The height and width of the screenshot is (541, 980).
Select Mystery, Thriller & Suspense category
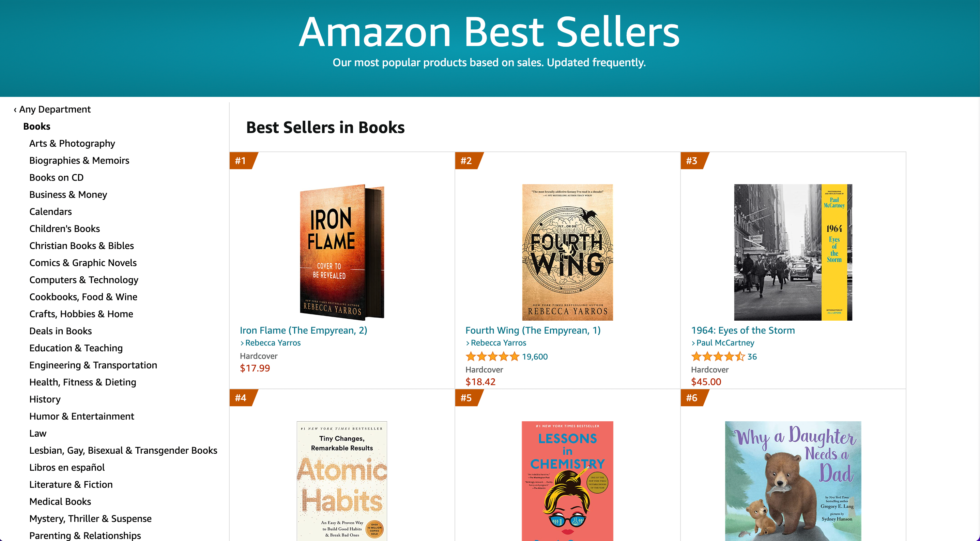(x=91, y=518)
